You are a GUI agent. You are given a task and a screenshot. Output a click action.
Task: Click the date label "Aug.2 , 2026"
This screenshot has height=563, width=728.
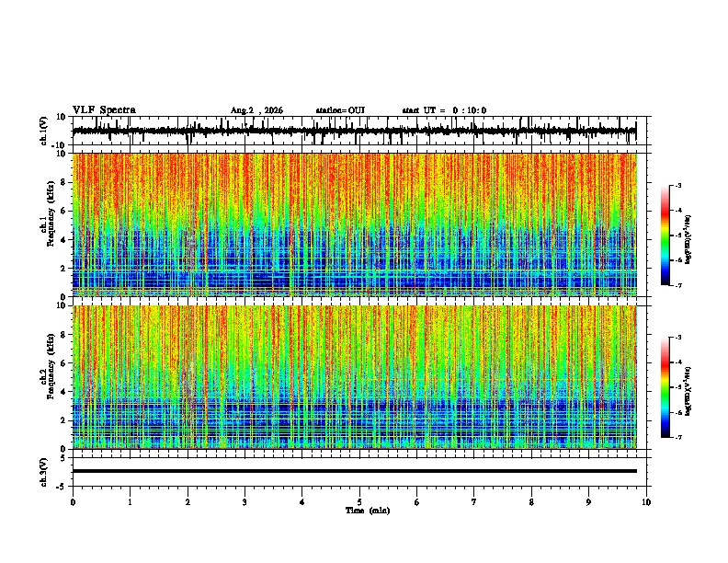click(256, 110)
